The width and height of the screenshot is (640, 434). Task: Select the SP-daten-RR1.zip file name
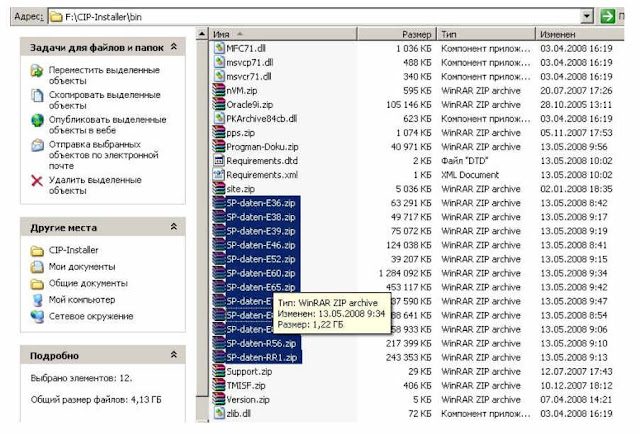pyautogui.click(x=262, y=358)
